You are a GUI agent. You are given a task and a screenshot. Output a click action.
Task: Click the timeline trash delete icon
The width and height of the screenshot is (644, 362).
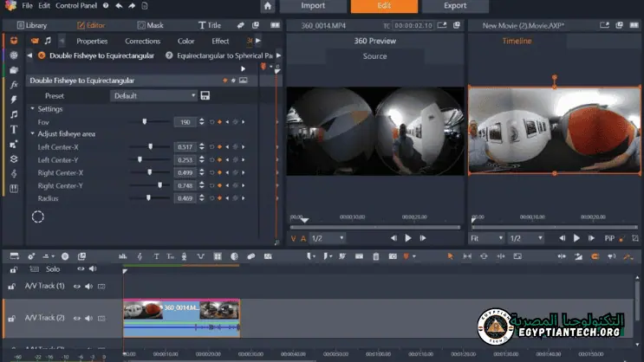(376, 256)
